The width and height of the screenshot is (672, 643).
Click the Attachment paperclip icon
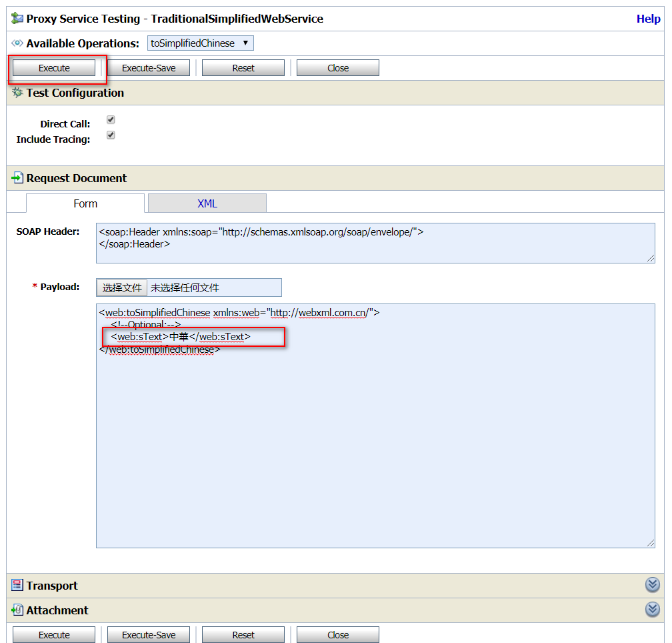click(x=17, y=610)
